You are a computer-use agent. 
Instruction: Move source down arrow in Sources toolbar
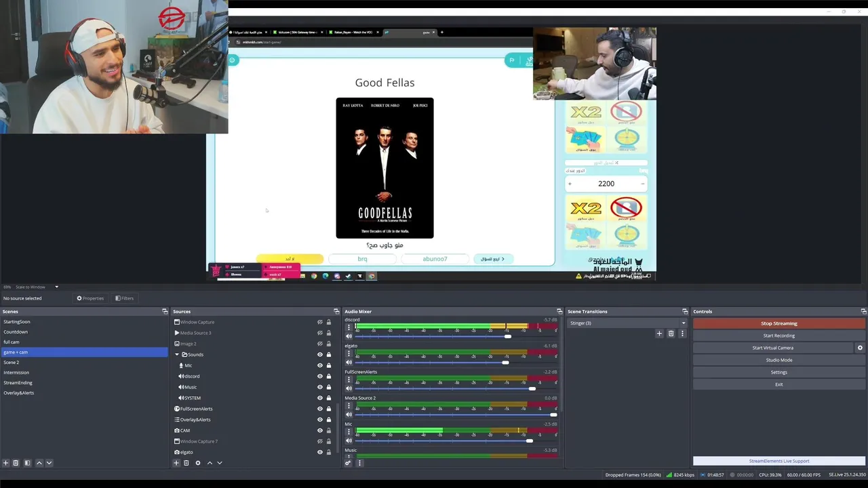219,463
